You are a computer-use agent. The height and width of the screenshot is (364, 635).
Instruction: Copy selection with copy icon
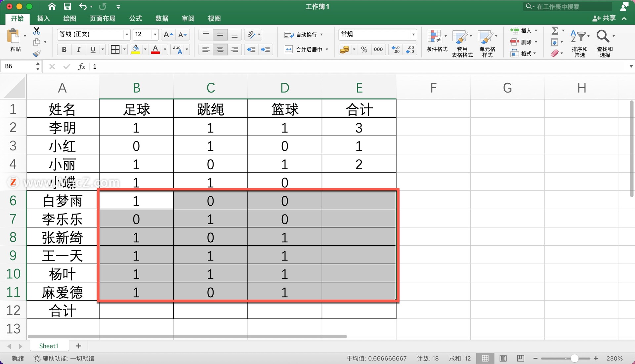(x=37, y=42)
